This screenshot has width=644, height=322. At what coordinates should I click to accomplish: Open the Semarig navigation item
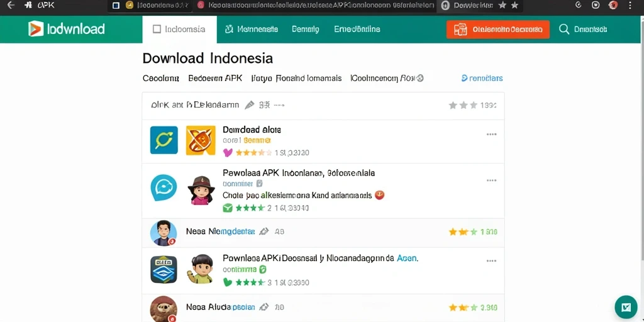tap(305, 29)
